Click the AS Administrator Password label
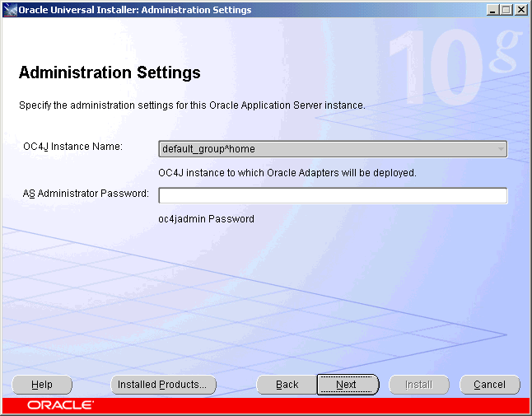This screenshot has width=532, height=416. click(x=86, y=194)
